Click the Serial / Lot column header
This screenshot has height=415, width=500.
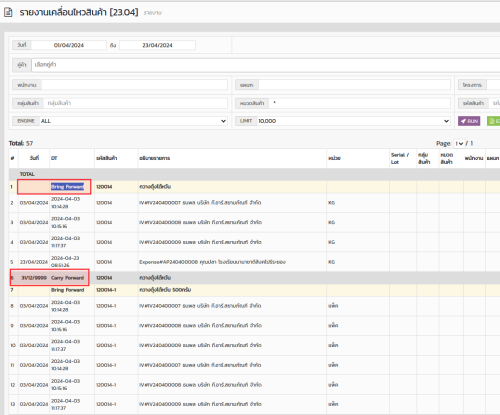pyautogui.click(x=400, y=158)
